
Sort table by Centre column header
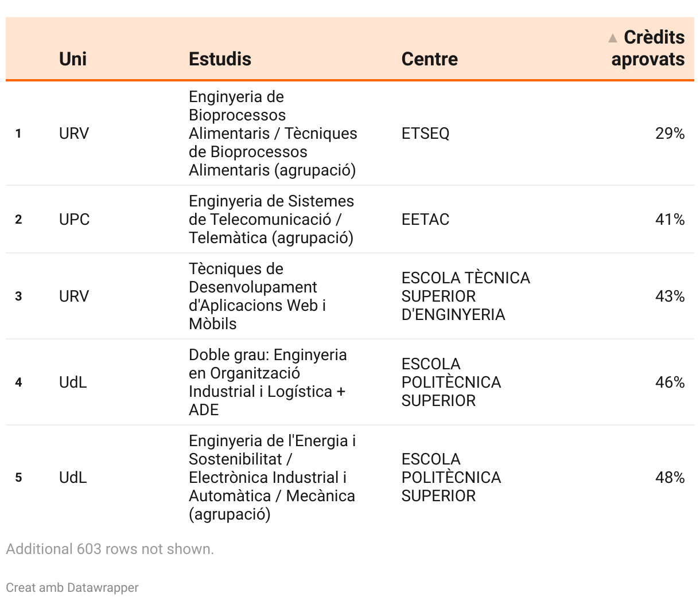click(430, 58)
